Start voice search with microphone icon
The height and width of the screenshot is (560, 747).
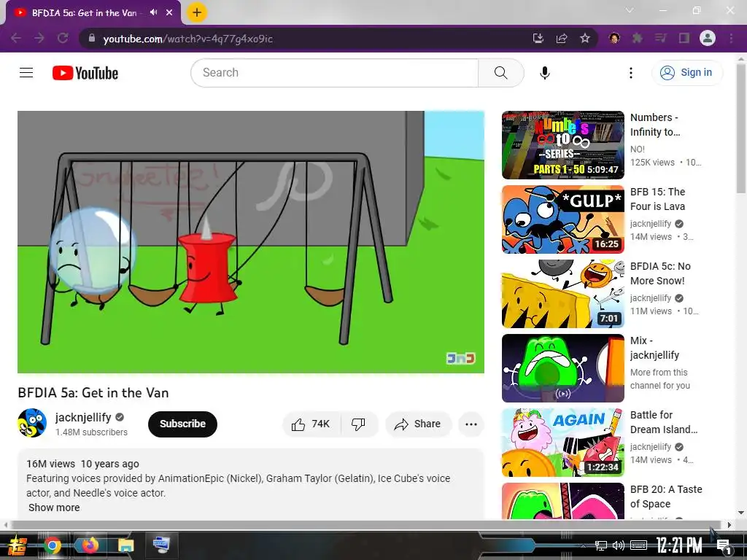[544, 73]
